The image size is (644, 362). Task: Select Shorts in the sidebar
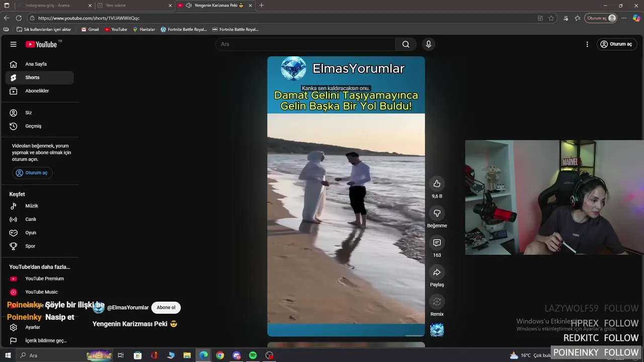pos(39,77)
